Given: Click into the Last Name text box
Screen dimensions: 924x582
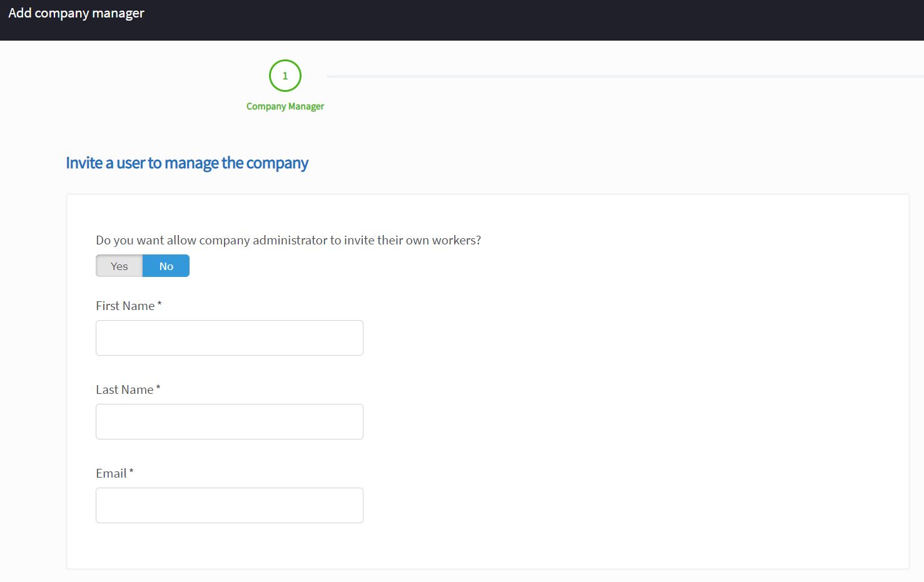Looking at the screenshot, I should 229,422.
